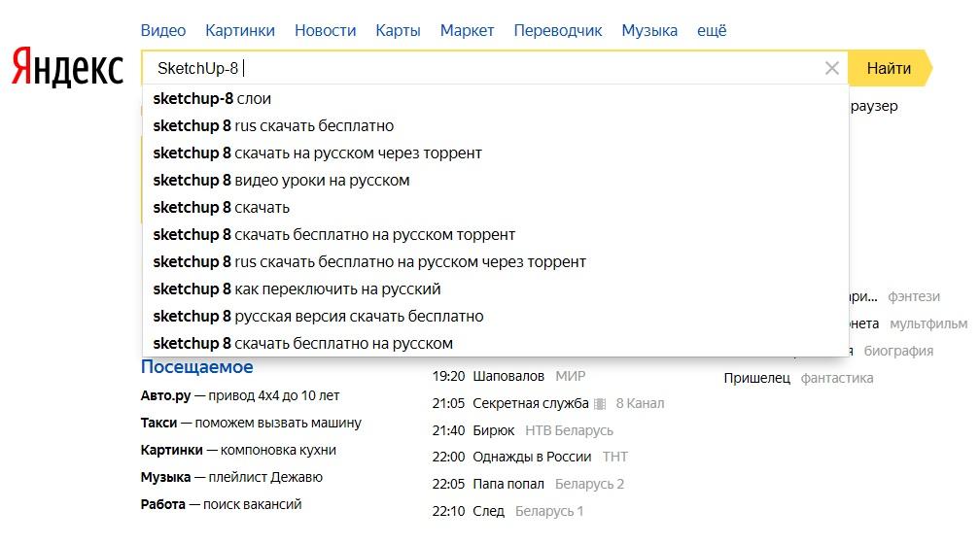Image resolution: width=980 pixels, height=544 pixels.
Task: Open the Переводчик tab
Action: click(557, 31)
